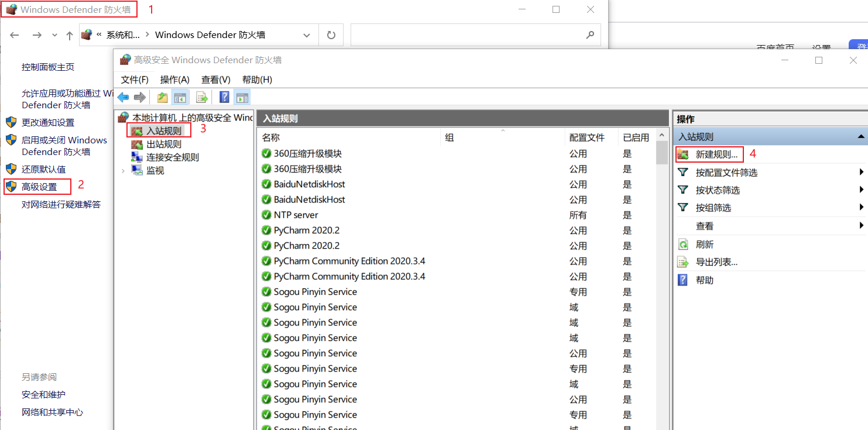Viewport: 868px width, 430px height.
Task: Click the Help question mark toolbar icon
Action: pyautogui.click(x=224, y=97)
